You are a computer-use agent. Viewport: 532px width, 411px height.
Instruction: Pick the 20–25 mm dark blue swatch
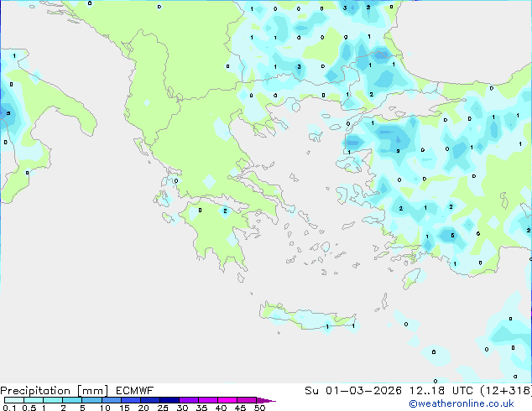[149, 400]
